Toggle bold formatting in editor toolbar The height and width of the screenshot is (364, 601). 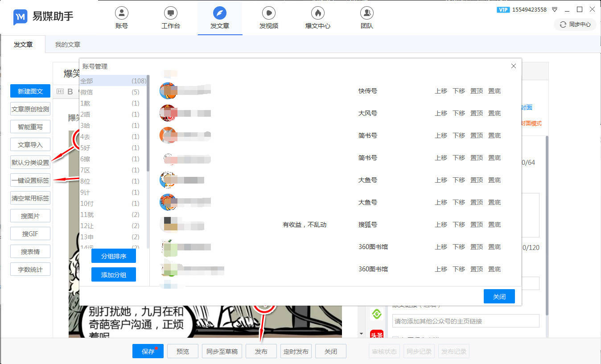point(70,92)
